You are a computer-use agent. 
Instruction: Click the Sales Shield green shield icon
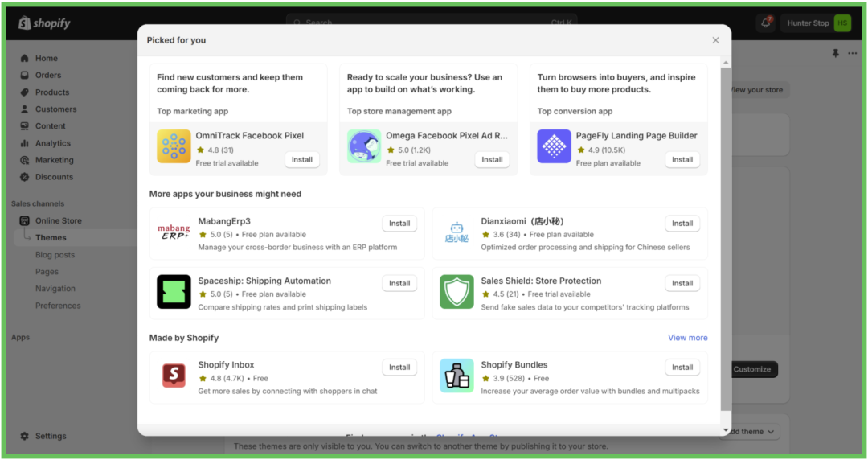click(457, 292)
